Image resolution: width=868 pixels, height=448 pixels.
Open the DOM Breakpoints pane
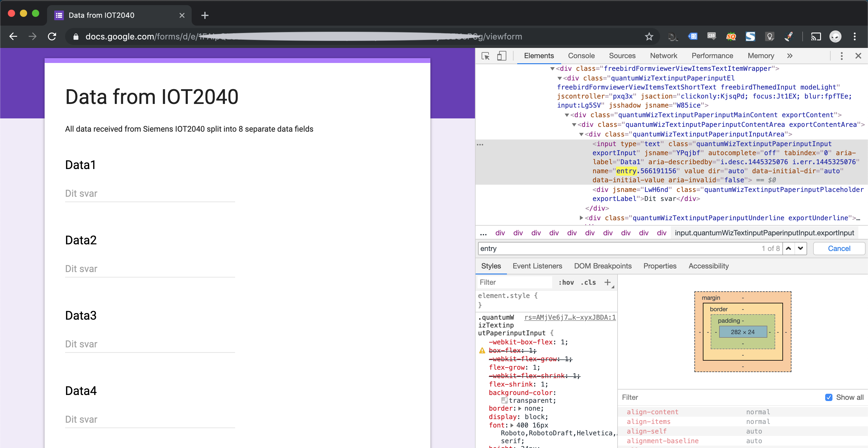pos(603,266)
